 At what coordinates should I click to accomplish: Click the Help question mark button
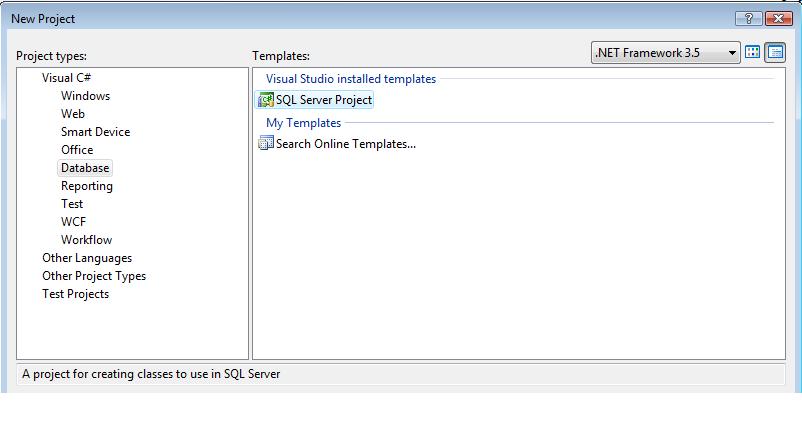748,19
